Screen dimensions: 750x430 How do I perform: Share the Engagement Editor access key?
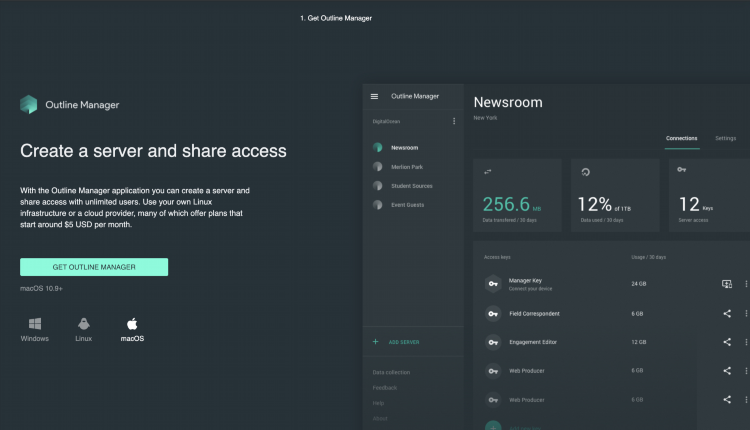point(727,342)
